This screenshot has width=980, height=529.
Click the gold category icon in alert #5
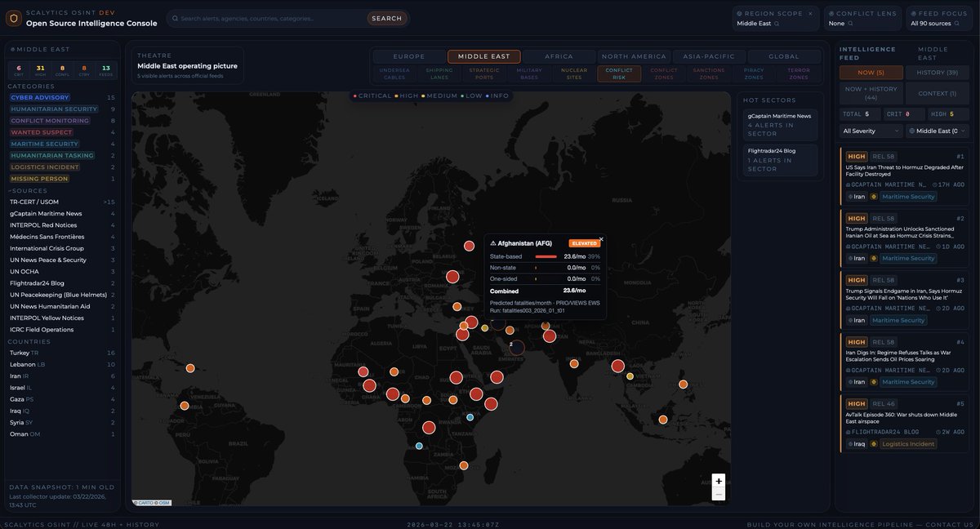pyautogui.click(x=873, y=444)
